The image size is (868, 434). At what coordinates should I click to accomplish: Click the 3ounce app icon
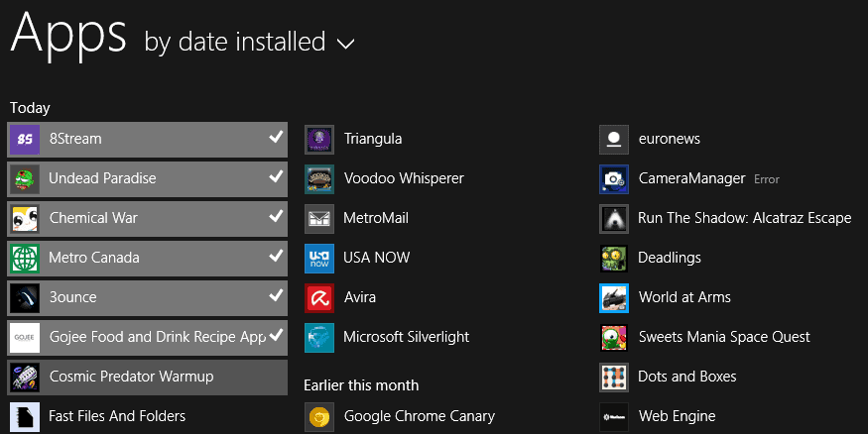(x=25, y=298)
